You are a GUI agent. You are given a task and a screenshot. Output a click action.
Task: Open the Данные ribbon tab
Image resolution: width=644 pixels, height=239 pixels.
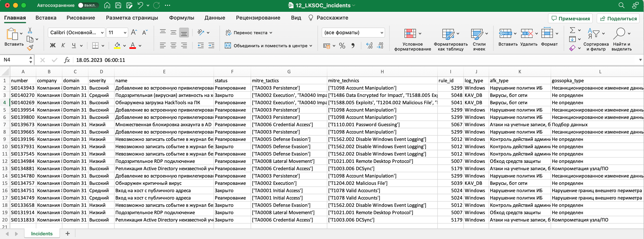[215, 18]
